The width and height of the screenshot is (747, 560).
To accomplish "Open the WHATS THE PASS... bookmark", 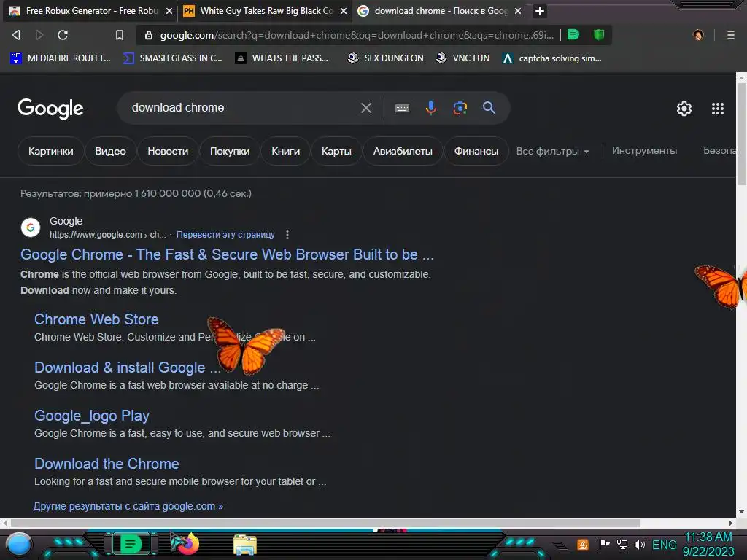I will (282, 58).
